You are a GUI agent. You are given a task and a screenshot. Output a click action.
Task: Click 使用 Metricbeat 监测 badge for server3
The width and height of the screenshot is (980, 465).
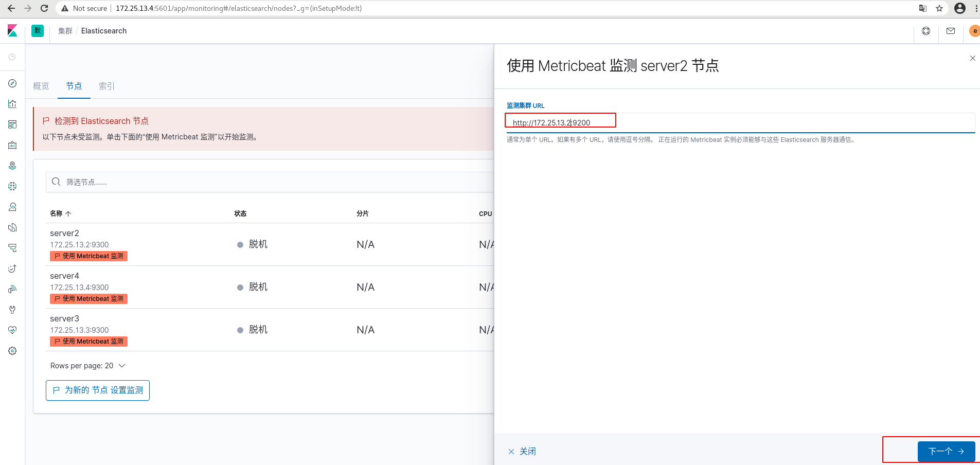point(88,342)
